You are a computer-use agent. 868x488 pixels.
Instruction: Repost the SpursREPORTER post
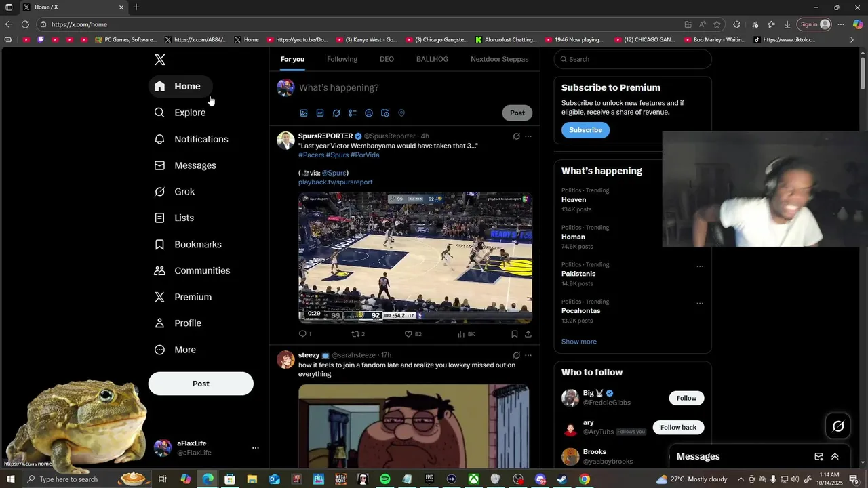tap(357, 334)
